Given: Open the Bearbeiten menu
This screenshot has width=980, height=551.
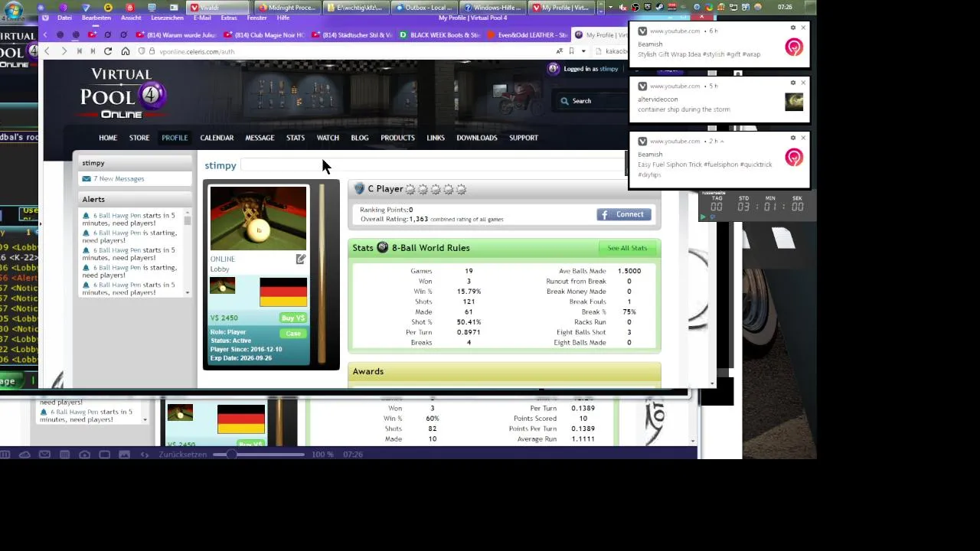Looking at the screenshot, I should 96,18.
